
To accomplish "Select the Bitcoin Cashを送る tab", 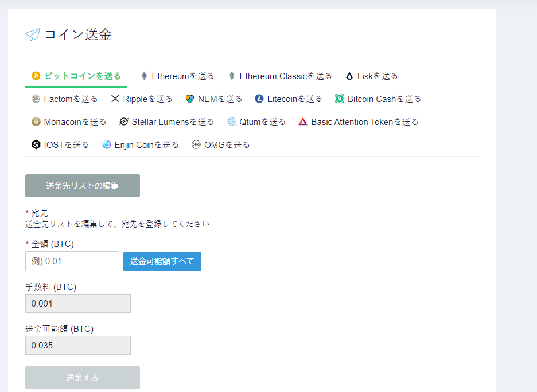I will [378, 99].
